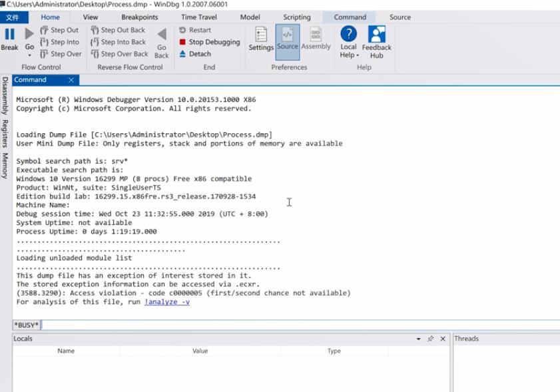The width and height of the screenshot is (560, 392).
Task: Open the Time Travel ribbon tab
Action: point(199,17)
